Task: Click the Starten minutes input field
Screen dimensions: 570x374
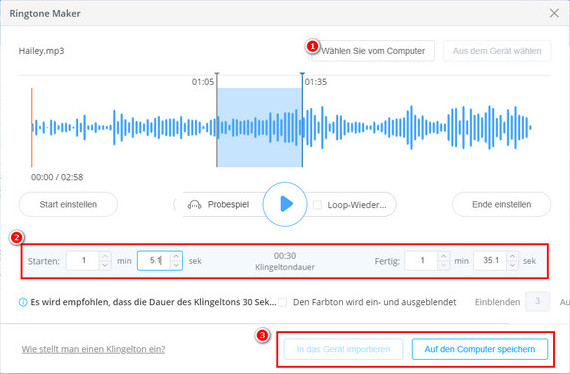Action: coord(83,261)
